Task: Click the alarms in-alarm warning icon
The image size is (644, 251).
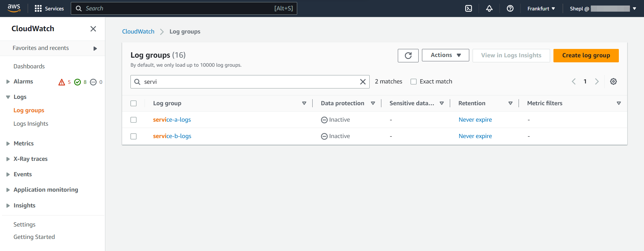Action: tap(62, 82)
